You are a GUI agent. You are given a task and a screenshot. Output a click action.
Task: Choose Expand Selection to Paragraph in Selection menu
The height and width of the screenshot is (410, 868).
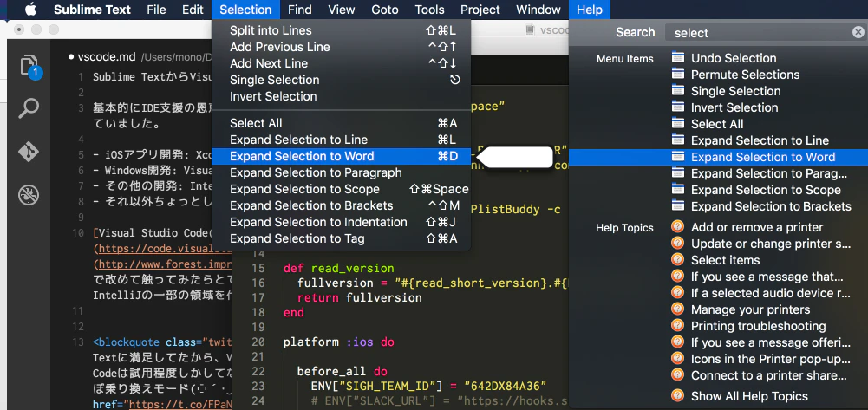341,172
